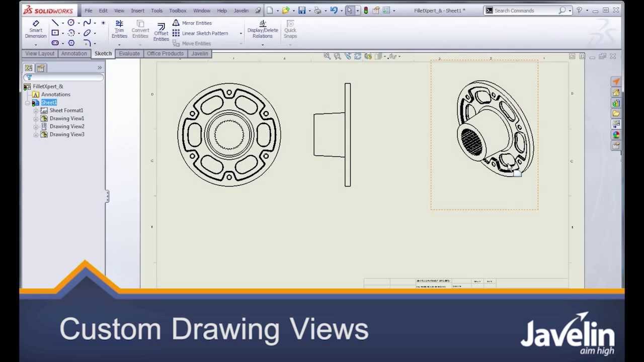Open Display/Delete Relations

(263, 30)
